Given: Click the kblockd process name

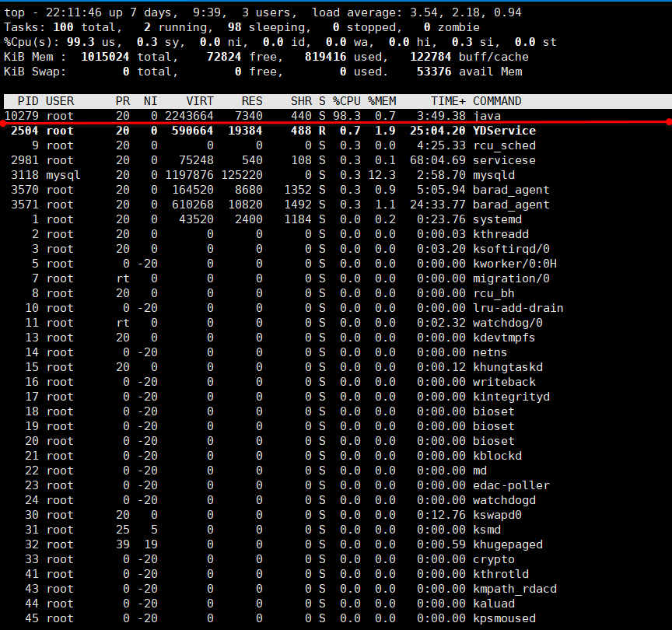Looking at the screenshot, I should coord(497,456).
